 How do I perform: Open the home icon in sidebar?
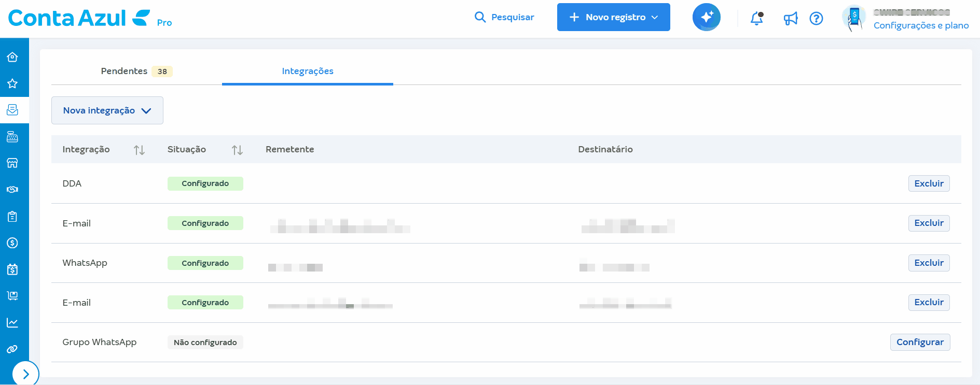12,57
